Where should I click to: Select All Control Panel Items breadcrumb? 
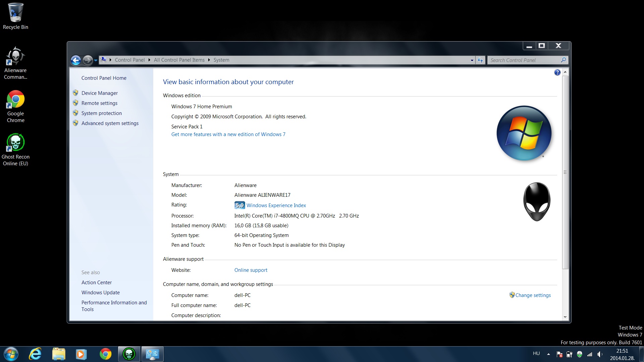[x=179, y=60]
